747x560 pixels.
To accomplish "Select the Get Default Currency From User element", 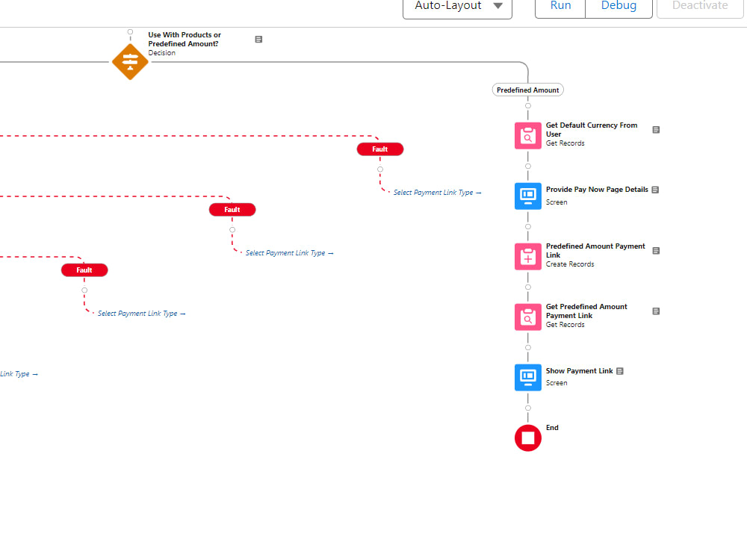I will pyautogui.click(x=528, y=136).
